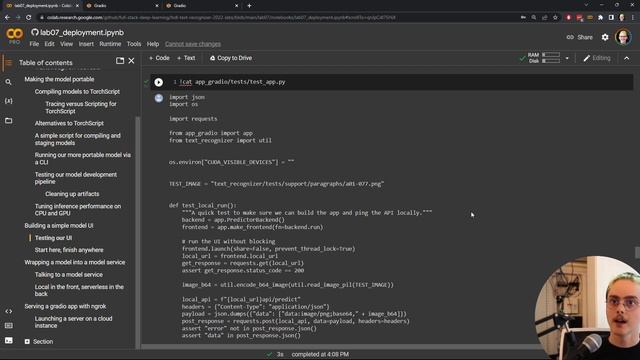This screenshot has height=360, width=640.
Task: Go to Launching a server on cloud instance
Action: [x=73, y=322]
